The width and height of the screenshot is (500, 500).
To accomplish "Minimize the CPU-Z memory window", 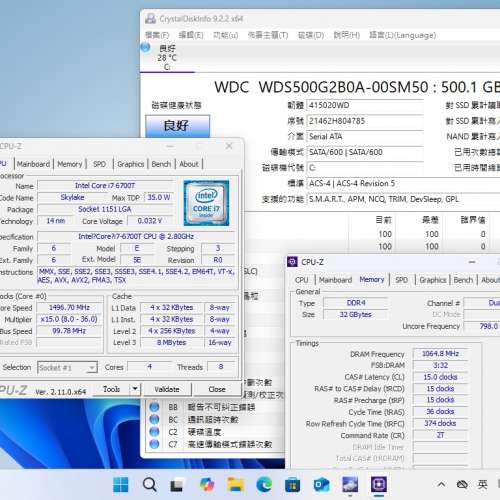I will click(x=472, y=262).
